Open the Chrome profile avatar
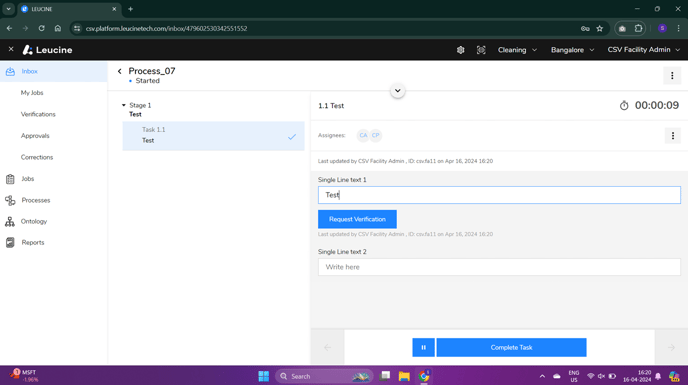The image size is (688, 385). pyautogui.click(x=663, y=29)
